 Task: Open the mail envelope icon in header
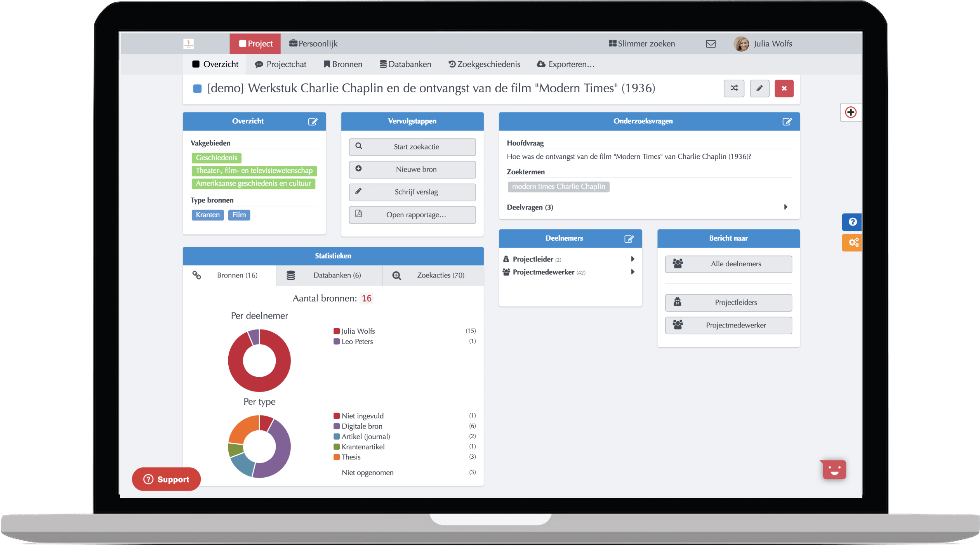[x=711, y=44]
